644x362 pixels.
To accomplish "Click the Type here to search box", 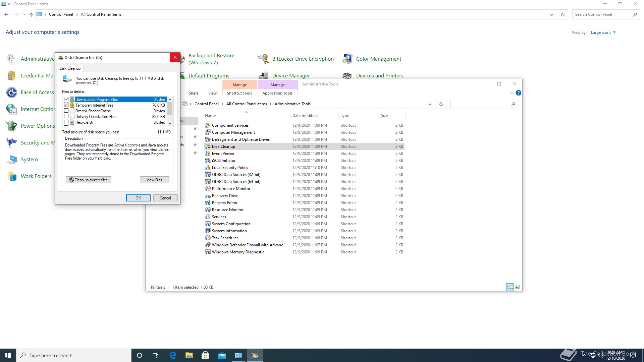I will pos(74,355).
